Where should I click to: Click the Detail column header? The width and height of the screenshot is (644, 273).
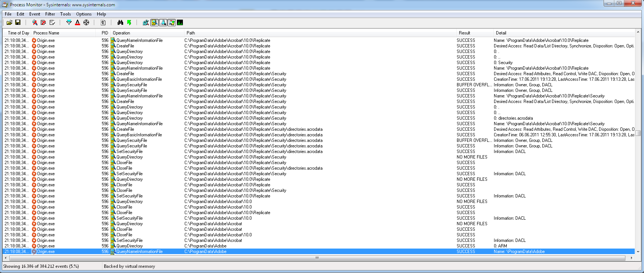pyautogui.click(x=564, y=33)
